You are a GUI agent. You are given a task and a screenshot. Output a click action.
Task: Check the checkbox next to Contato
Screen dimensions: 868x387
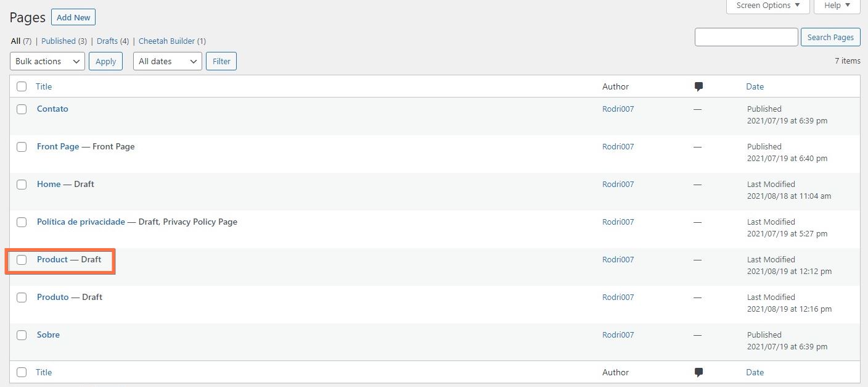[22, 109]
